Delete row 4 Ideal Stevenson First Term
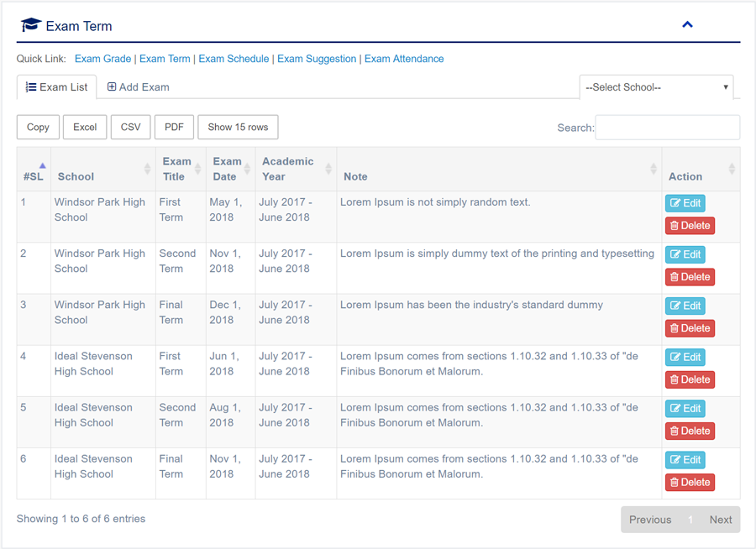This screenshot has width=756, height=549. [x=690, y=379]
